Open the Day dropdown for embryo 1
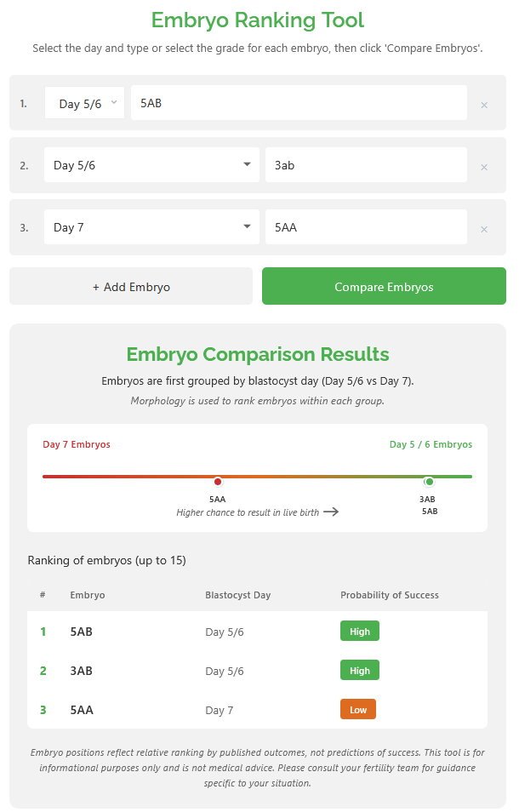 point(84,101)
